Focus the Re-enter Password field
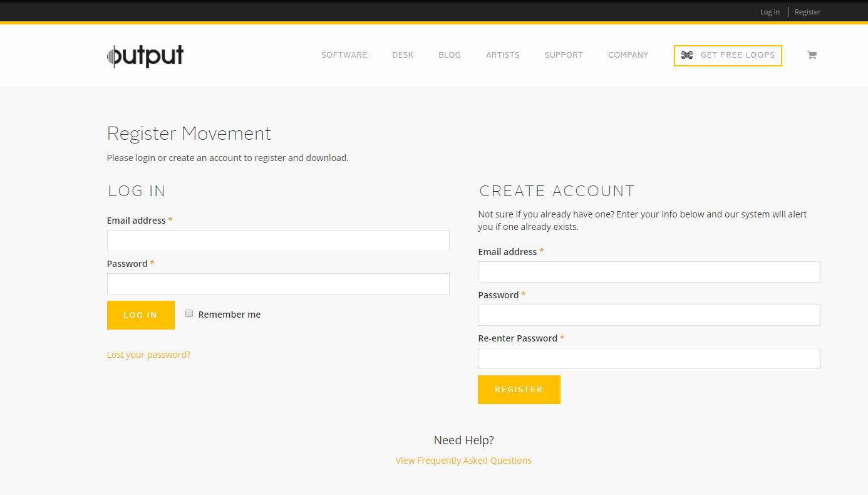 (649, 358)
